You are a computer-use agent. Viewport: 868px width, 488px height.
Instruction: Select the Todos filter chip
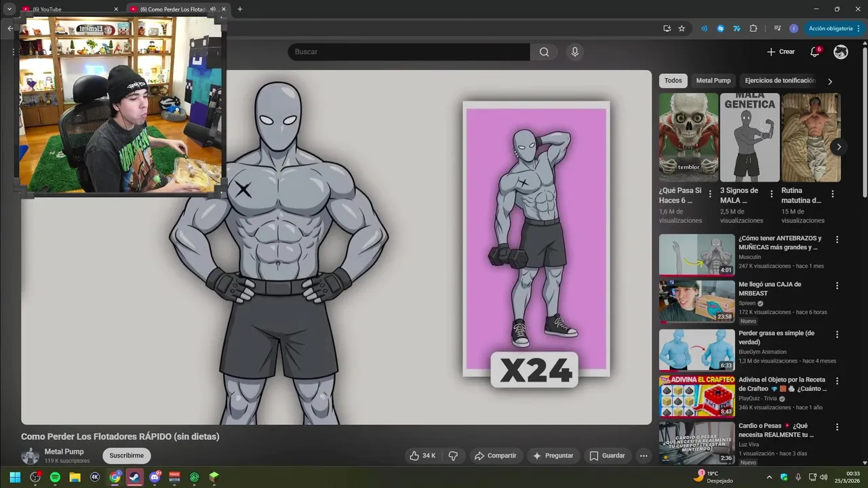[673, 81]
